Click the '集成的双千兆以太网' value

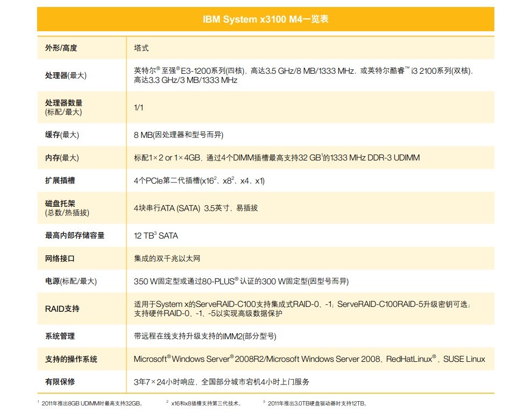[x=167, y=258]
